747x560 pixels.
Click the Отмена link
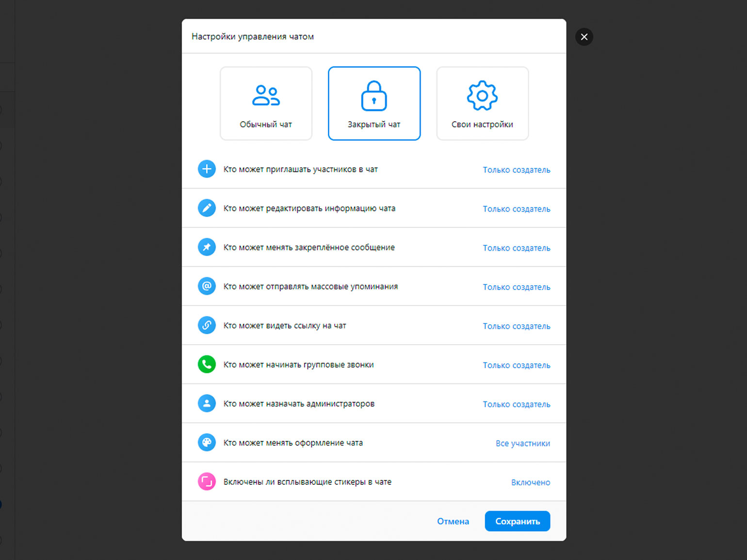pyautogui.click(x=453, y=521)
